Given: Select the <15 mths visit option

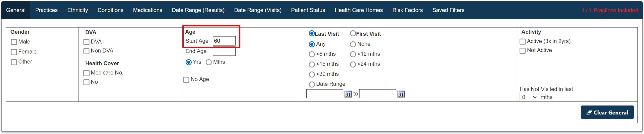Looking at the screenshot, I should click(312, 64).
